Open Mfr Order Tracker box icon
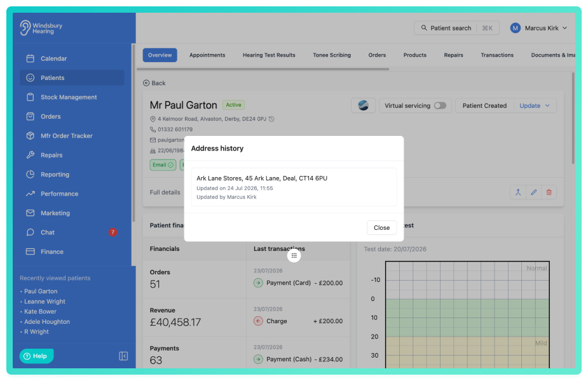 coord(31,136)
